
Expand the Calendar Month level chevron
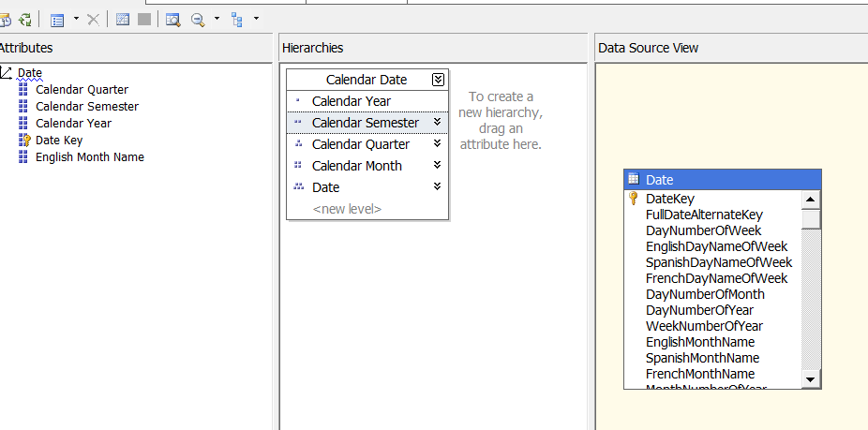pos(438,165)
